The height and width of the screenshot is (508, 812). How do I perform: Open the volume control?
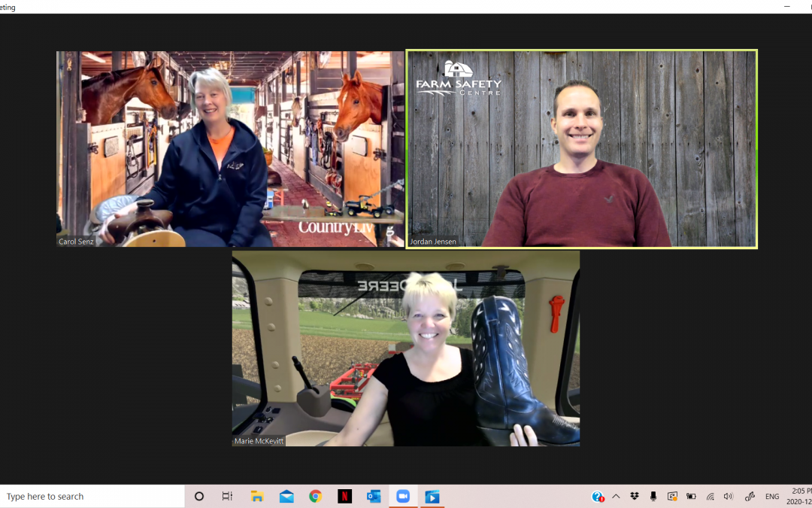point(728,497)
